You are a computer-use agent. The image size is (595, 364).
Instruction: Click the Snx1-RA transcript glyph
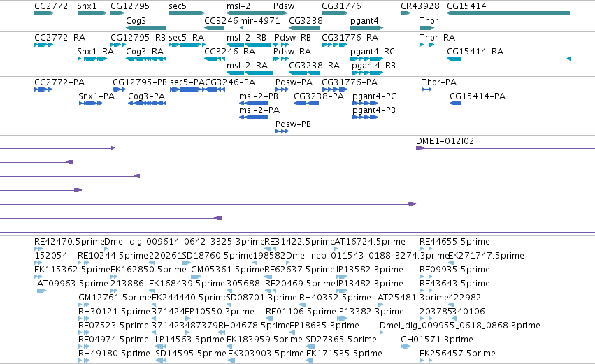[x=92, y=59]
